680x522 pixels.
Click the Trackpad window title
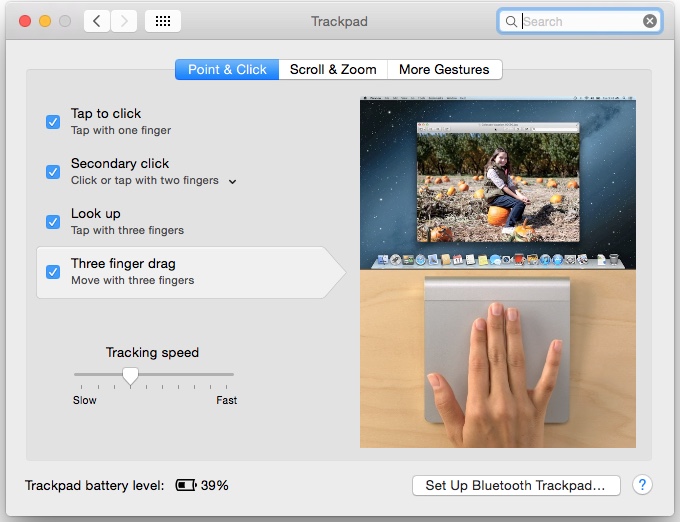tap(339, 21)
